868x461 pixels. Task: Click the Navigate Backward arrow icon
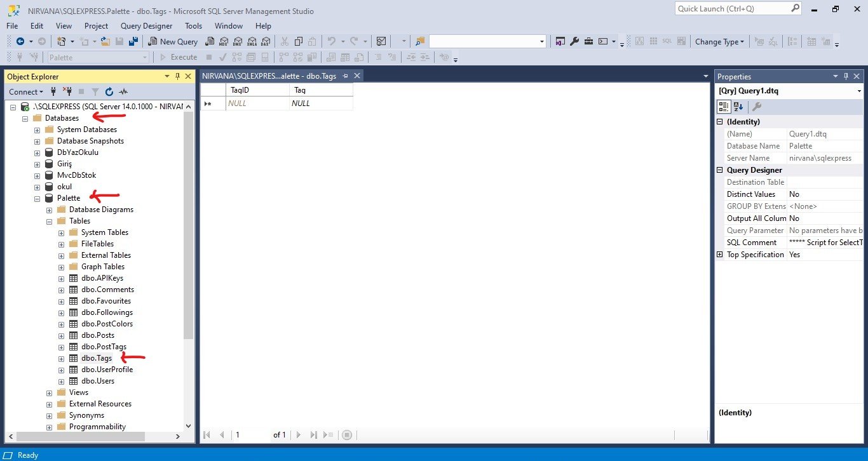point(20,41)
